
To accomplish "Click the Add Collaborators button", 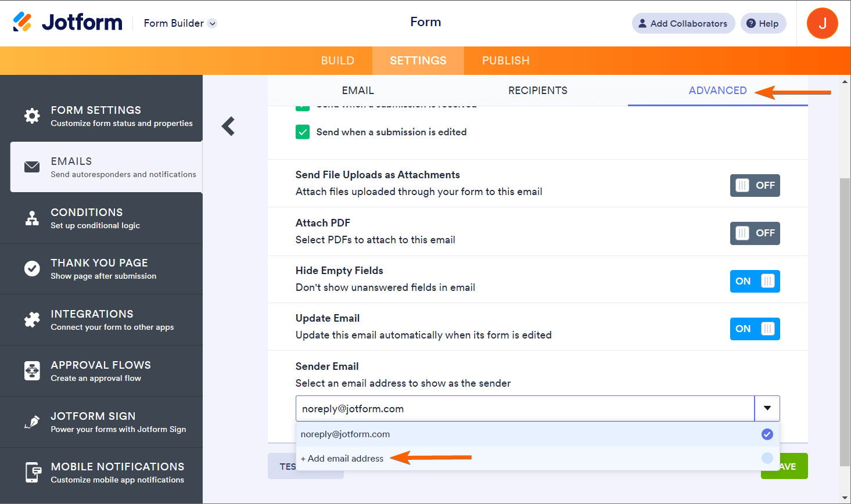I will pos(683,23).
